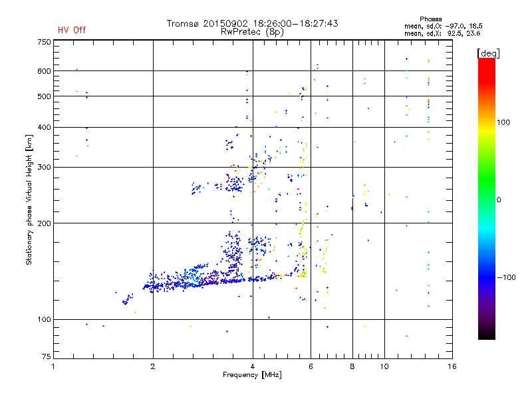Click the y-axis label '750'
Image resolution: width=532 pixels, height=399 pixels.
click(x=44, y=42)
